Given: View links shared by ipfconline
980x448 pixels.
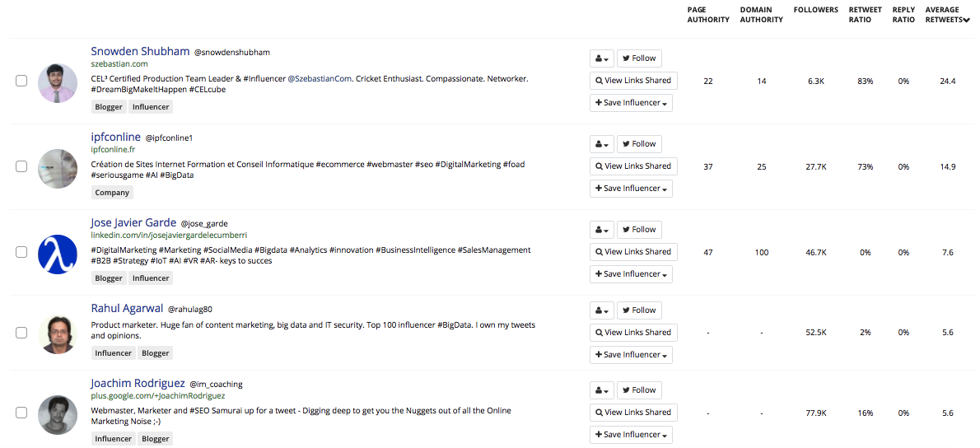Looking at the screenshot, I should coord(633,166).
